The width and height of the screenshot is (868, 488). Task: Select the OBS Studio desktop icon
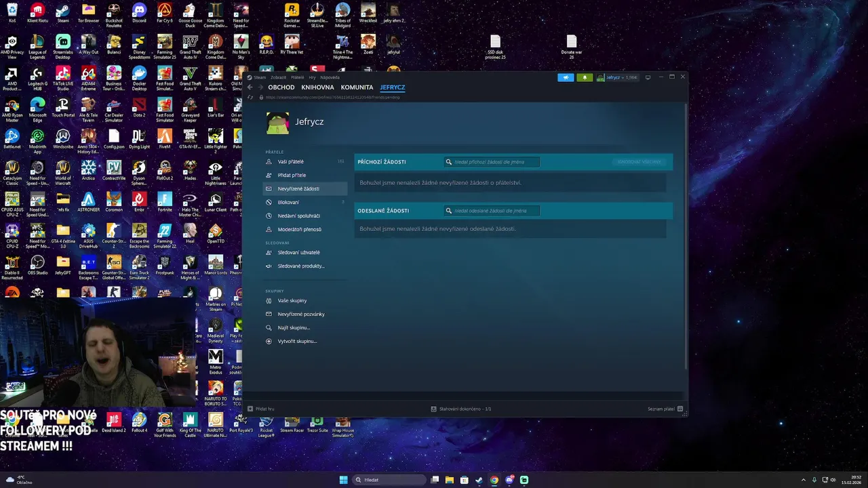click(x=37, y=264)
